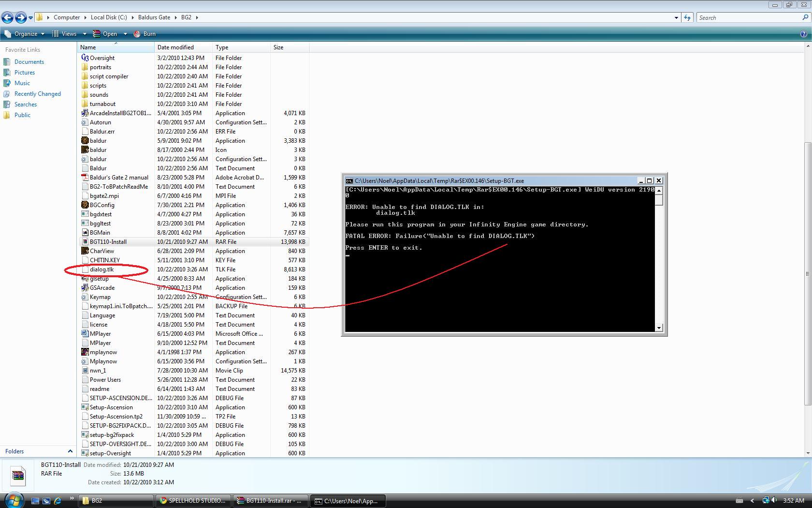Image resolution: width=812 pixels, height=508 pixels.
Task: Click Internet Explorer quick launch icon
Action: [x=58, y=501]
